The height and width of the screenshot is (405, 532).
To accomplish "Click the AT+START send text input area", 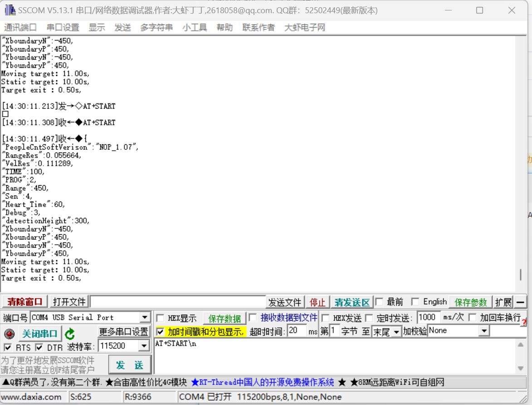I will 334,356.
